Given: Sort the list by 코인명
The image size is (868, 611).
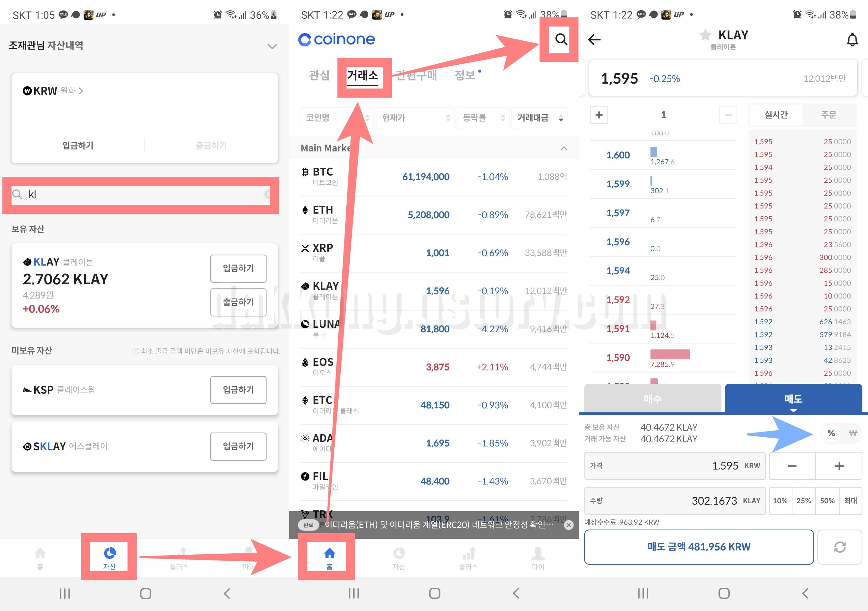Looking at the screenshot, I should point(337,118).
